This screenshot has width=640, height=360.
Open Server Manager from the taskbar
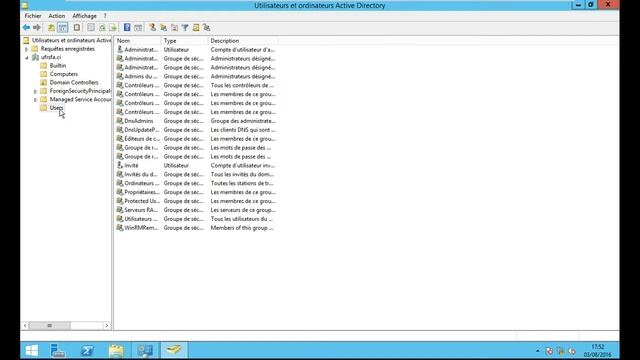pos(58,350)
